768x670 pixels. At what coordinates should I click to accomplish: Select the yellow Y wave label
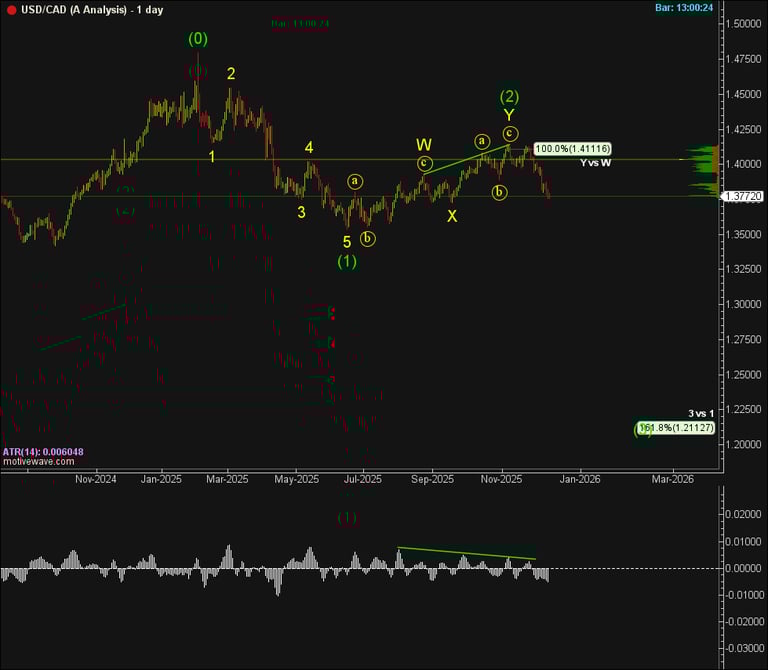point(509,115)
